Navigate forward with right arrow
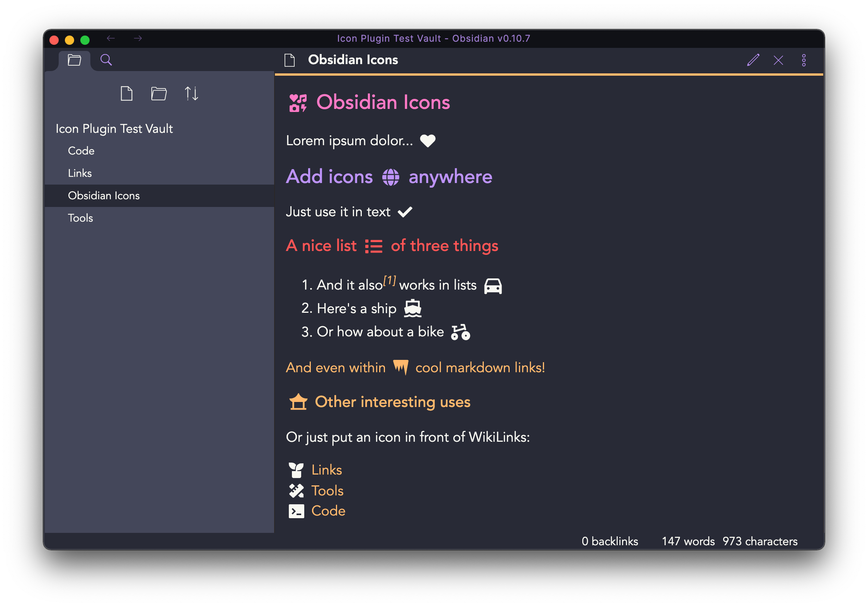 138,38
